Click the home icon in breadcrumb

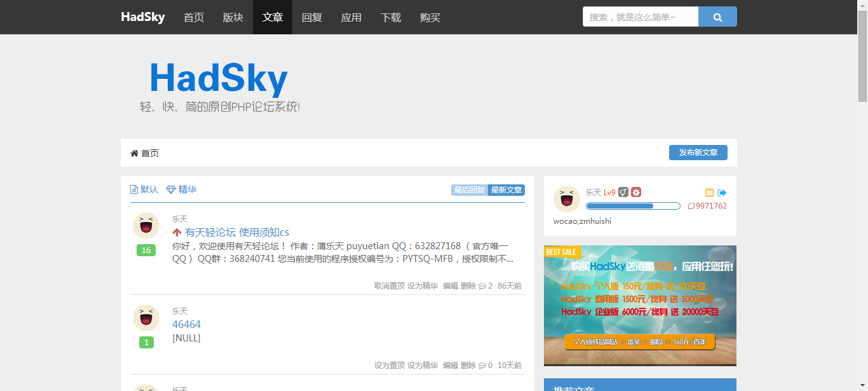click(134, 153)
